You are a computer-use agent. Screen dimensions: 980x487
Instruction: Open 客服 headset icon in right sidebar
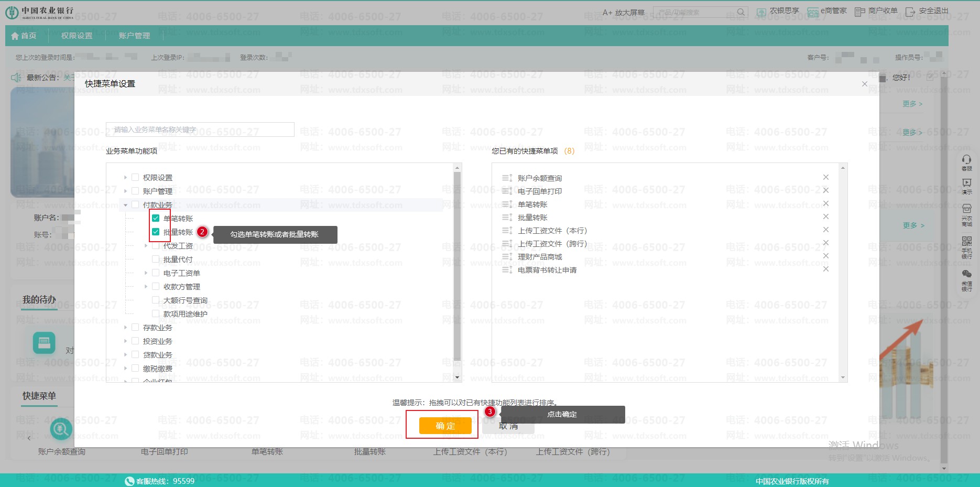966,160
